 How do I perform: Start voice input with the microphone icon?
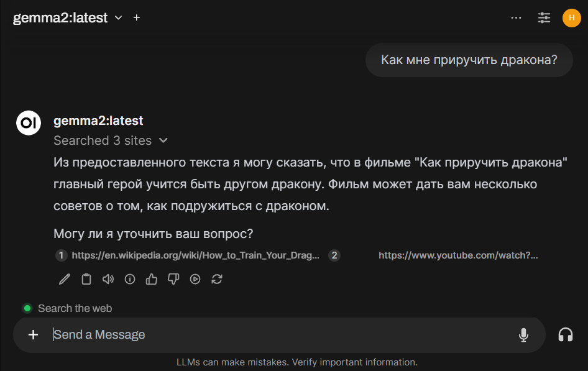(x=523, y=335)
